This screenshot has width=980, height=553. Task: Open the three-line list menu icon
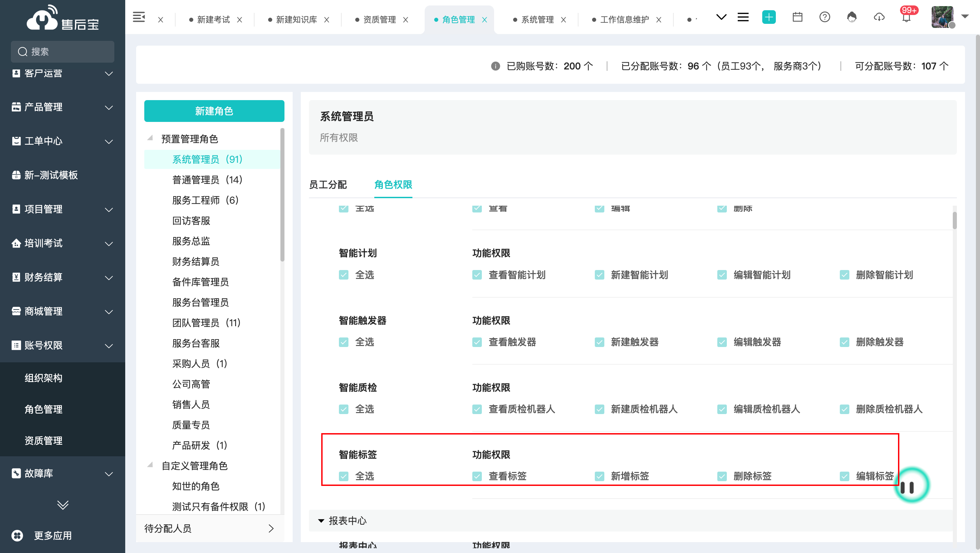[743, 17]
